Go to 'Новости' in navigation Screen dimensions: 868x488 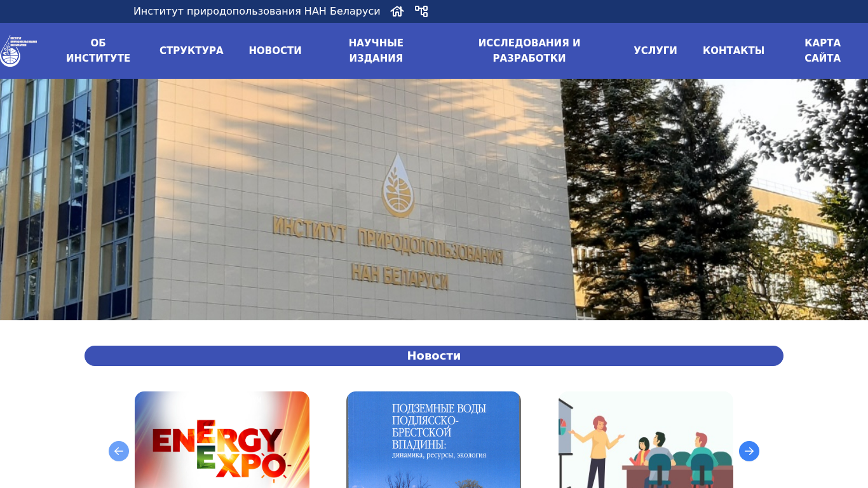pyautogui.click(x=275, y=51)
